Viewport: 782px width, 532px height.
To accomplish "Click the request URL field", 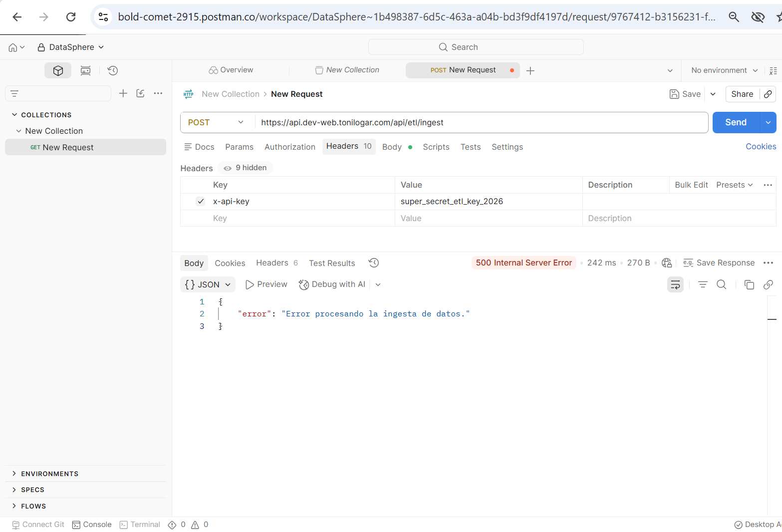I will coord(481,123).
